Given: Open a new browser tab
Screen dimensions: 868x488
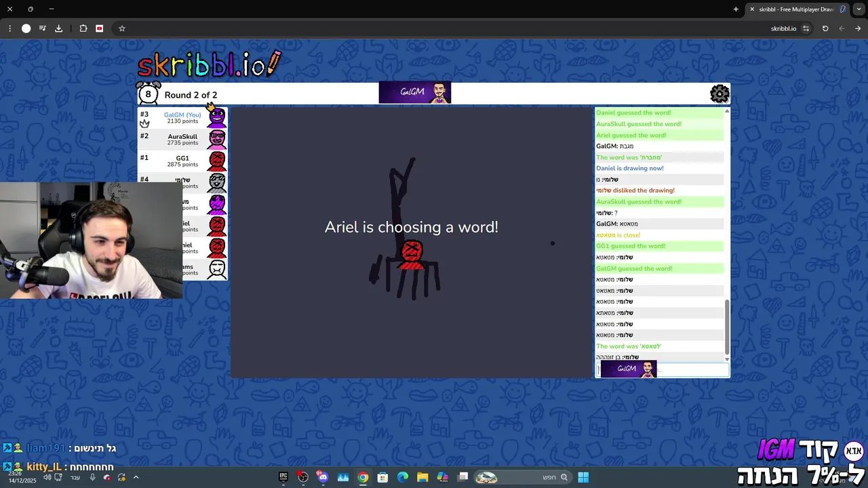Looking at the screenshot, I should point(736,9).
